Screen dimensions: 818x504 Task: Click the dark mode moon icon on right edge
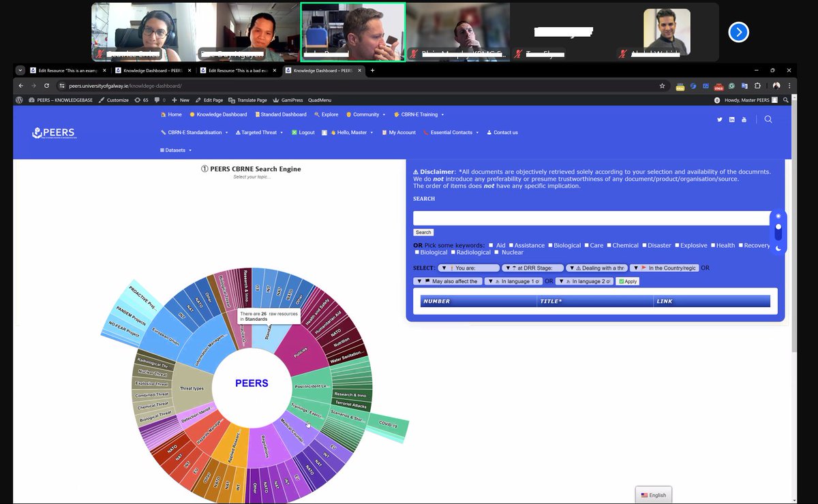tap(778, 249)
